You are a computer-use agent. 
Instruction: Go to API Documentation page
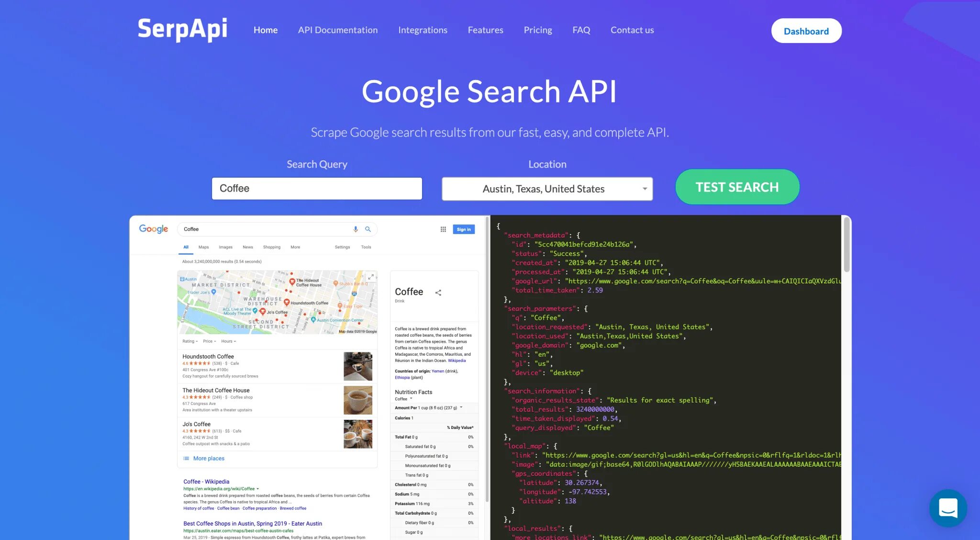[x=338, y=30]
